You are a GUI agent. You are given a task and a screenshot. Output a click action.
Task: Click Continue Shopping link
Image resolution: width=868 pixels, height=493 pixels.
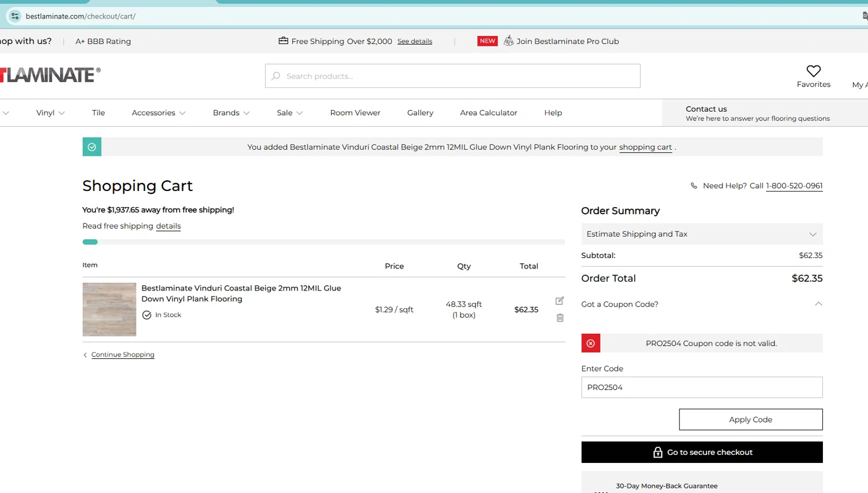(x=123, y=355)
